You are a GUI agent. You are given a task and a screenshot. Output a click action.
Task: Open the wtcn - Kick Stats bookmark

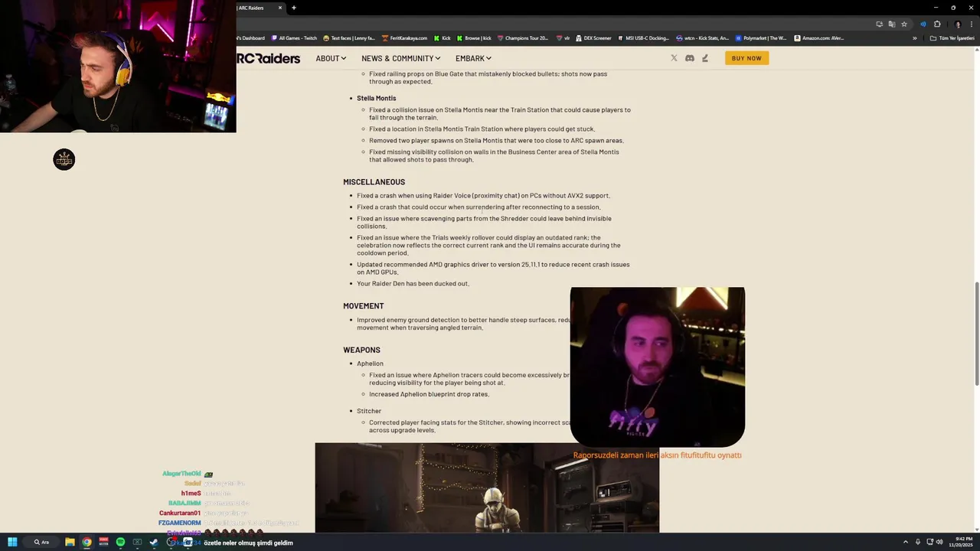pos(702,37)
